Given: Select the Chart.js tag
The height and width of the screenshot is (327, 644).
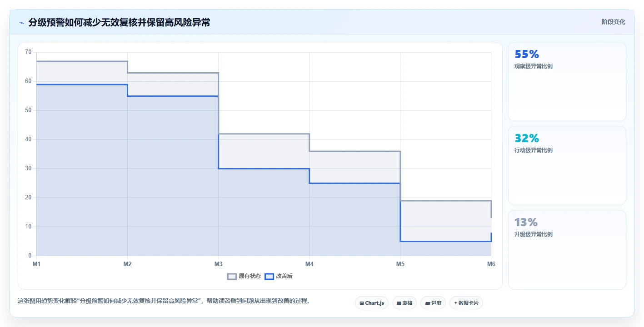Looking at the screenshot, I should pyautogui.click(x=372, y=303).
